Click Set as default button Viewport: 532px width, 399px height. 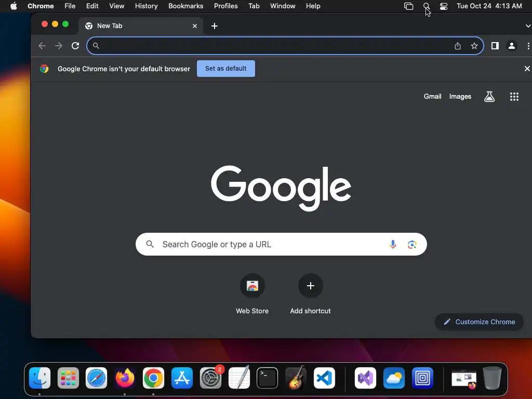(x=226, y=69)
